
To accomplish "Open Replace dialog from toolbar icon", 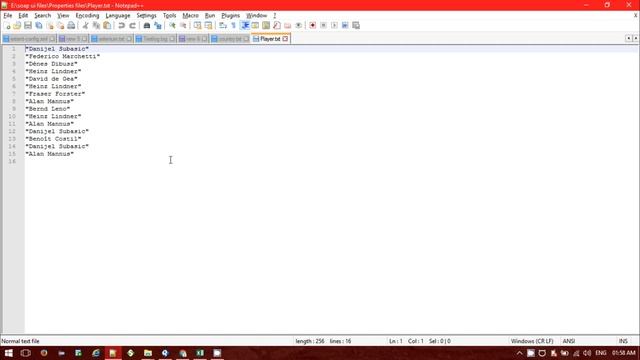I will pyautogui.click(x=158, y=25).
